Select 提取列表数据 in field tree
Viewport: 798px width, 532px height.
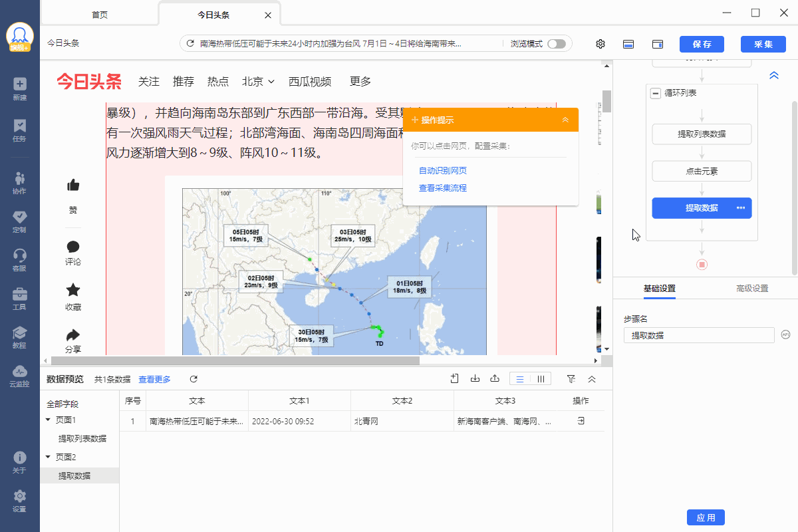82,438
